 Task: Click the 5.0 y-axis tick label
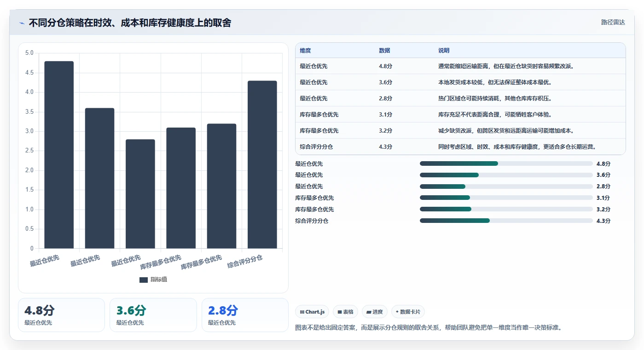(29, 53)
